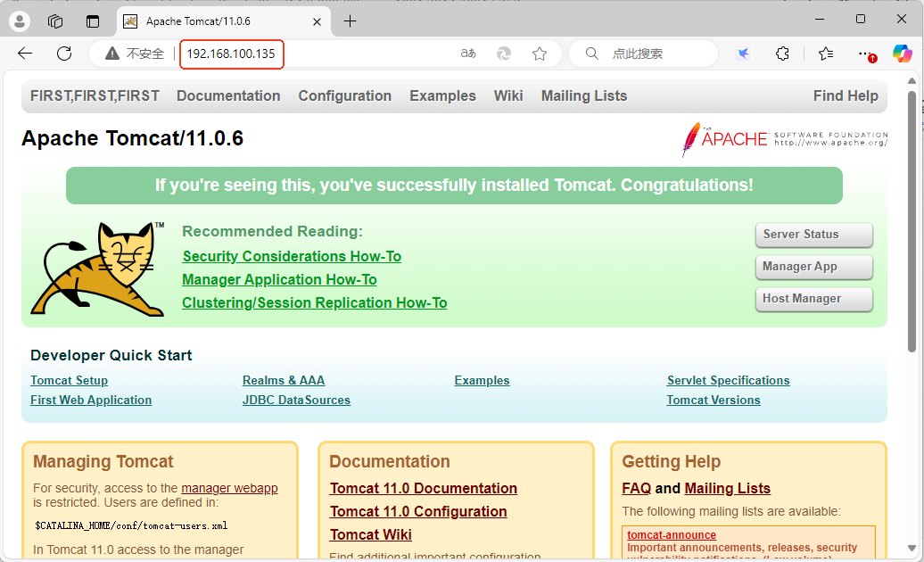Open the translate page icon

[468, 54]
